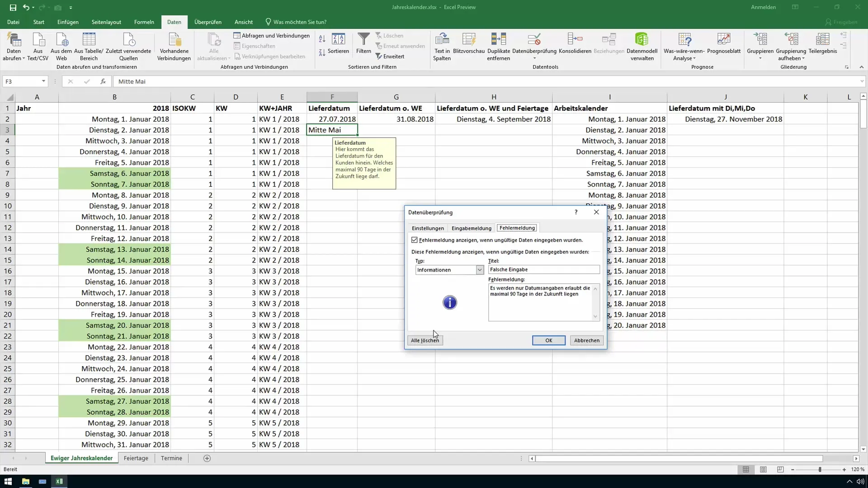Viewport: 868px width, 488px height.
Task: Launch Text in Spalten wizard
Action: point(442,47)
